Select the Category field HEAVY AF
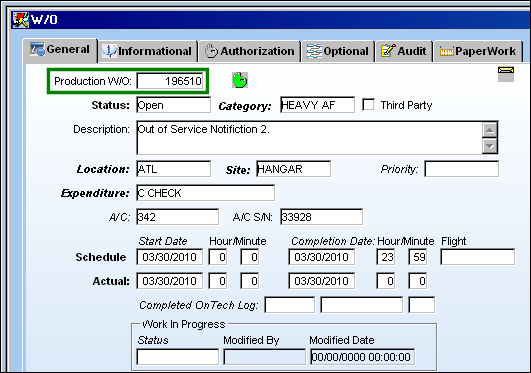The width and height of the screenshot is (531, 373). (317, 105)
